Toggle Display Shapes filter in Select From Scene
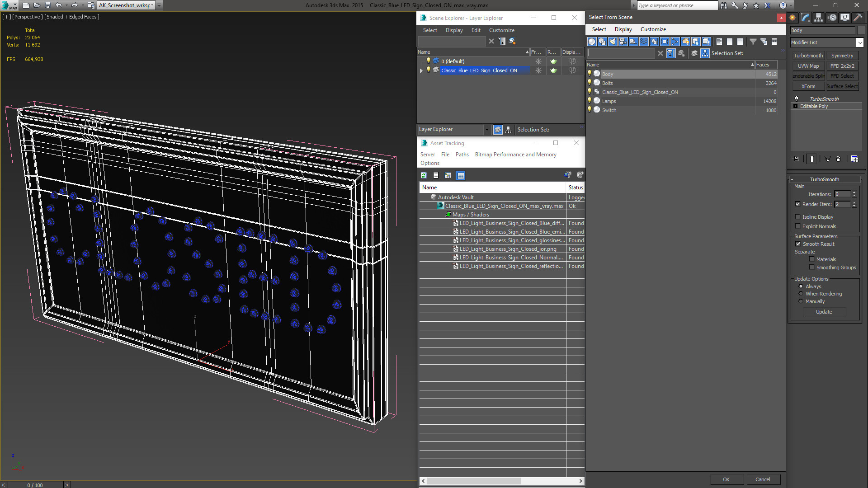This screenshot has height=488, width=868. [x=602, y=42]
